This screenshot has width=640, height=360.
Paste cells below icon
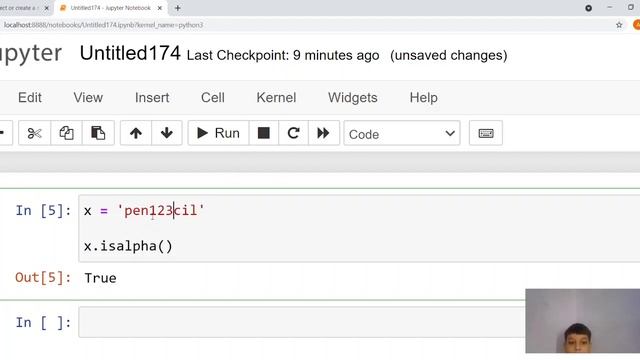(x=98, y=133)
